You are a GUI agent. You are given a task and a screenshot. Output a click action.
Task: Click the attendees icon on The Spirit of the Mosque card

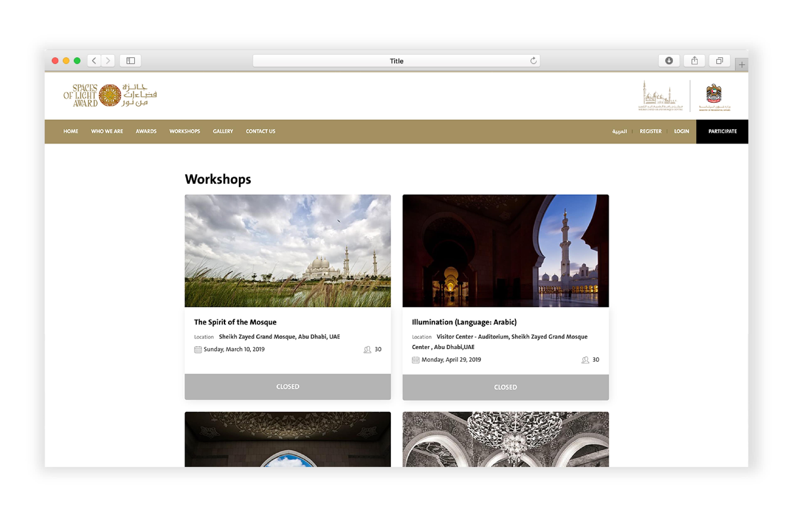coord(367,350)
